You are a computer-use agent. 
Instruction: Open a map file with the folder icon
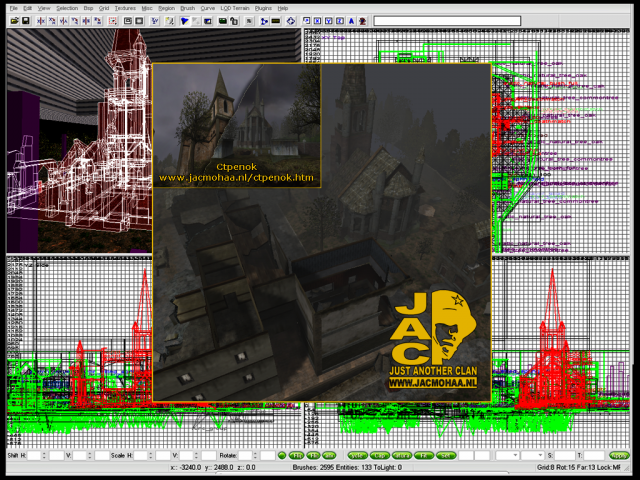[x=14, y=21]
